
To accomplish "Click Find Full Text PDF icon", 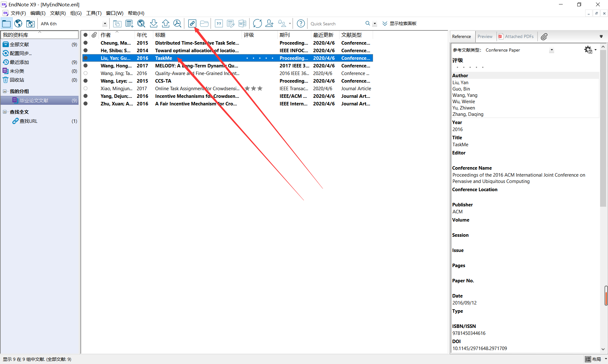I will click(177, 23).
